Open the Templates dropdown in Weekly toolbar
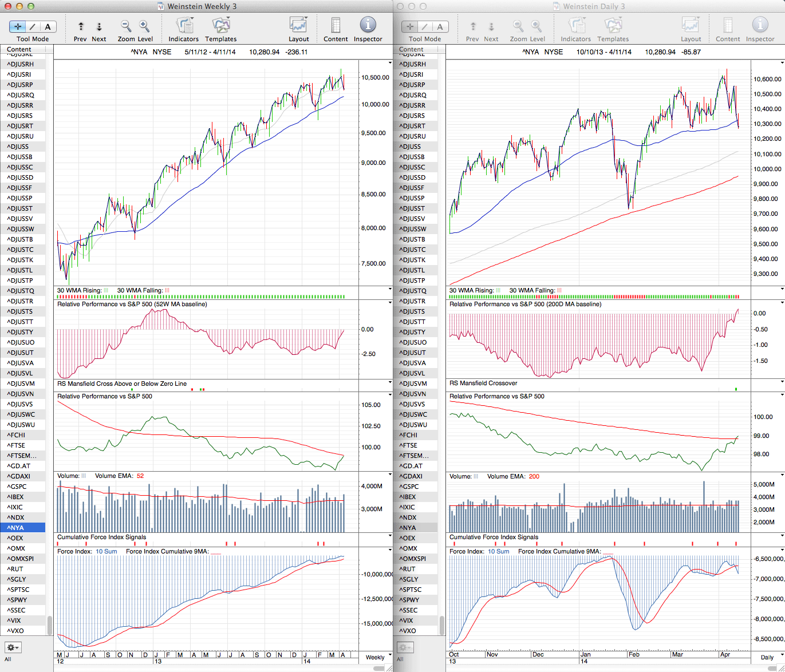785x672 pixels. 220,26
